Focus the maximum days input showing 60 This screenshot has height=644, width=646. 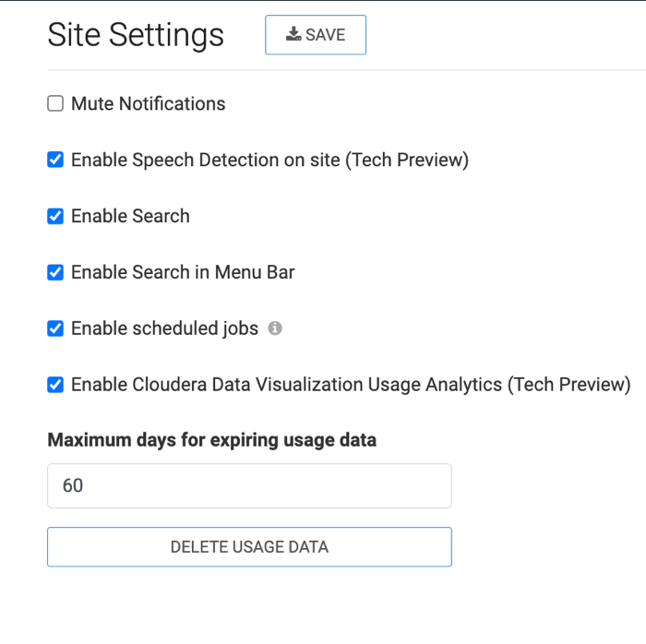pyautogui.click(x=249, y=485)
